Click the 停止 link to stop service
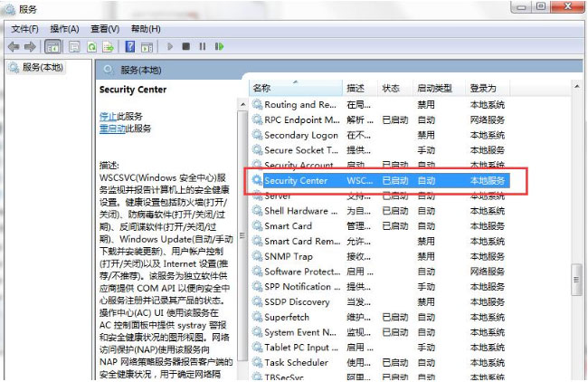 (108, 117)
